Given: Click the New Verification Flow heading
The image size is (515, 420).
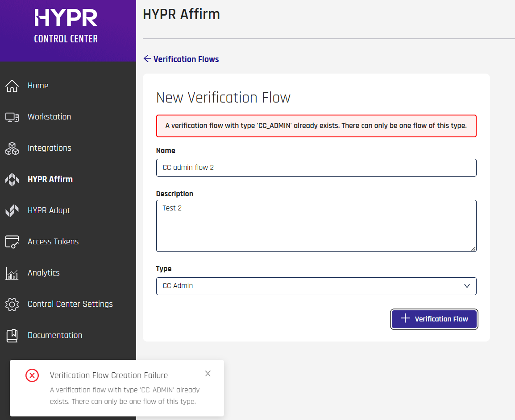Looking at the screenshot, I should click(223, 98).
